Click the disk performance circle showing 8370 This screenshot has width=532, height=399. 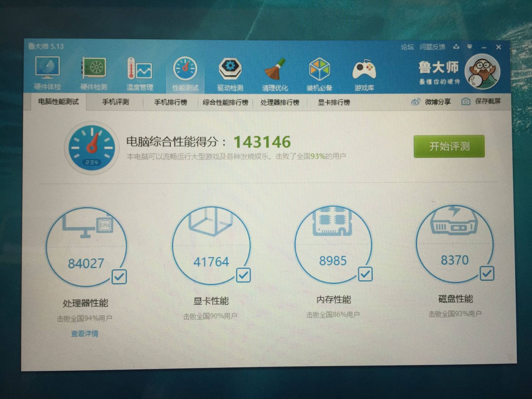pyautogui.click(x=455, y=244)
